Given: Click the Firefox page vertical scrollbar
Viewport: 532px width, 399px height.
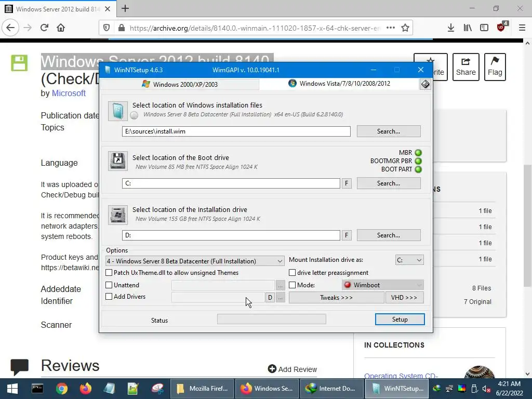Looking at the screenshot, I should [527, 225].
